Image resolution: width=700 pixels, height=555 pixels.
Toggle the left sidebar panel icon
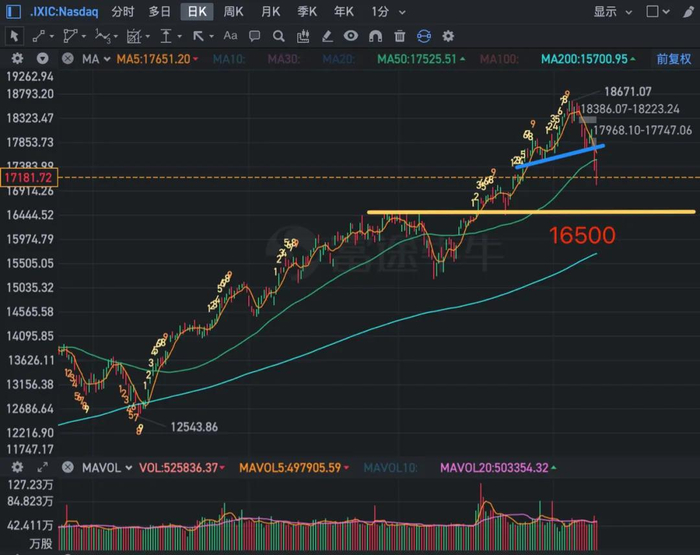(x=13, y=12)
